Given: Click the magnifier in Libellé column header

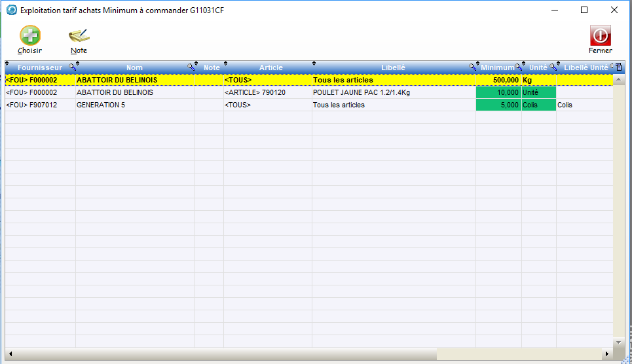Looking at the screenshot, I should coord(473,67).
